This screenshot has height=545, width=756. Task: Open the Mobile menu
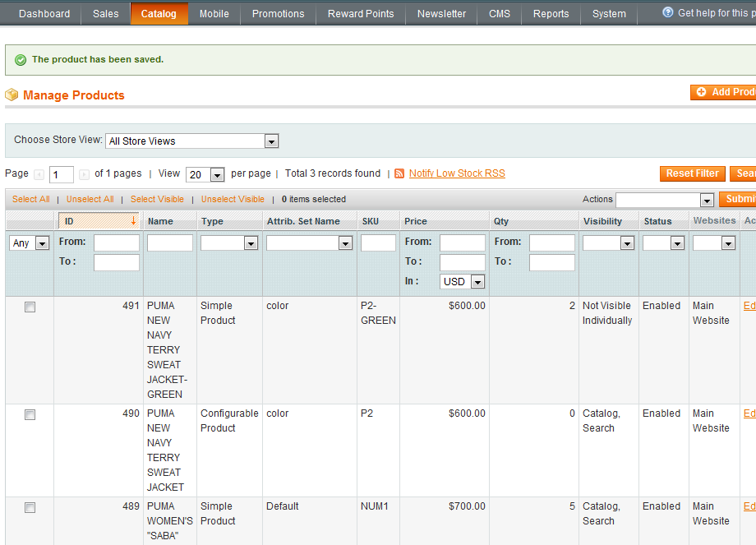(214, 13)
